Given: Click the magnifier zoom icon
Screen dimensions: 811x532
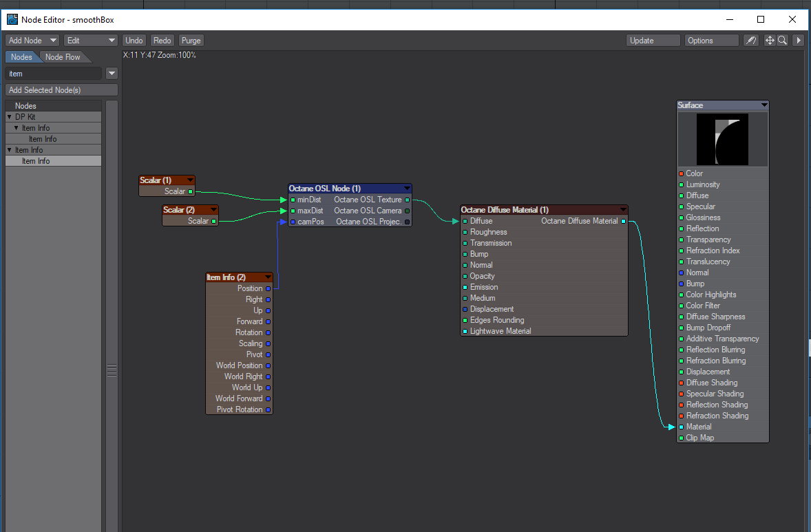Looking at the screenshot, I should 783,41.
